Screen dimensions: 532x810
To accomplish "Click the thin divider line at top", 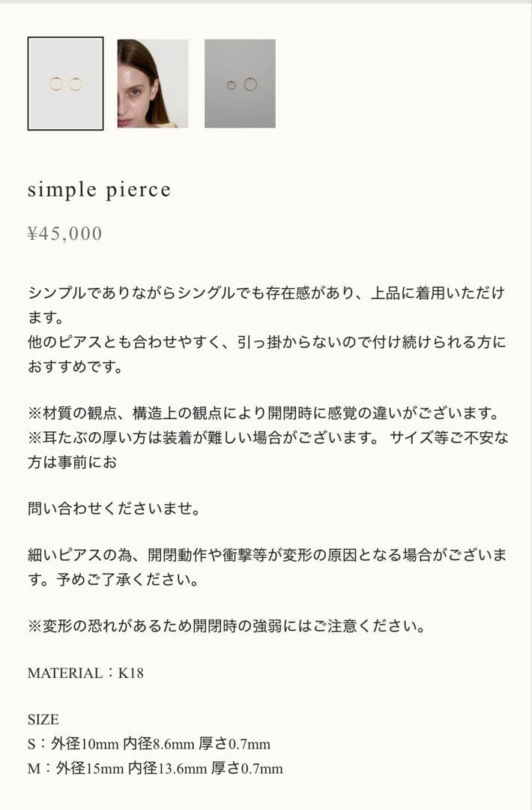I will pyautogui.click(x=266, y=5).
